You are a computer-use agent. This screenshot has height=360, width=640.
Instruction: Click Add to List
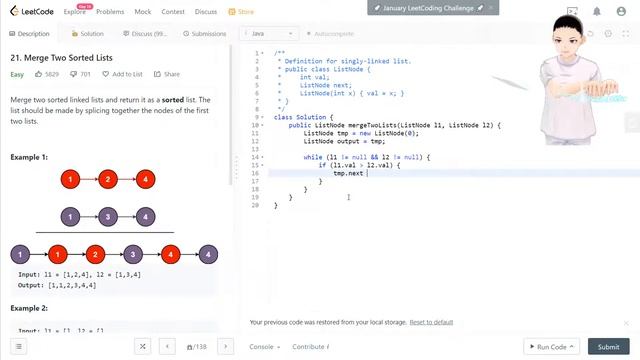(122, 74)
